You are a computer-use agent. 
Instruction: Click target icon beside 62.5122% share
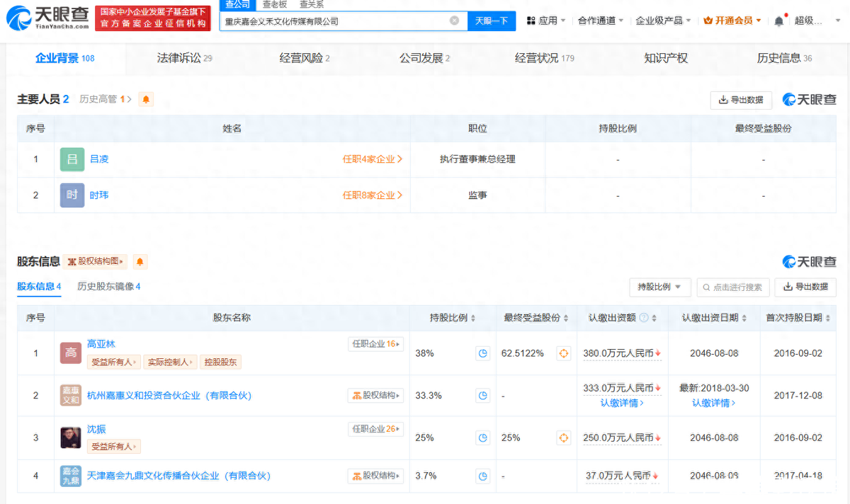(564, 353)
